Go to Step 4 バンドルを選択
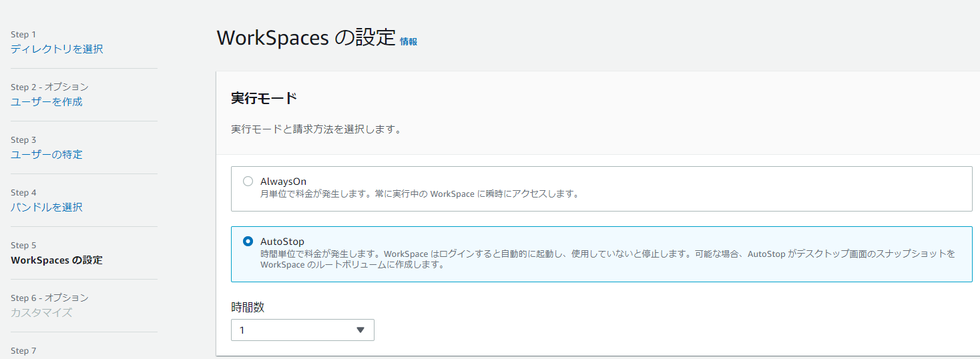 (x=47, y=207)
